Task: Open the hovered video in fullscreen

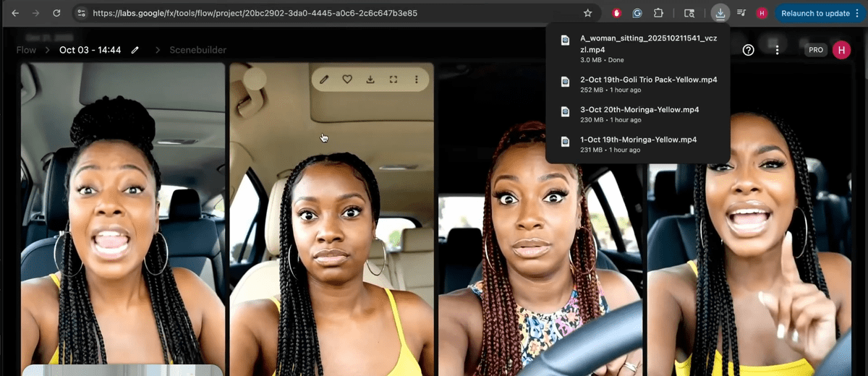Action: (x=393, y=80)
